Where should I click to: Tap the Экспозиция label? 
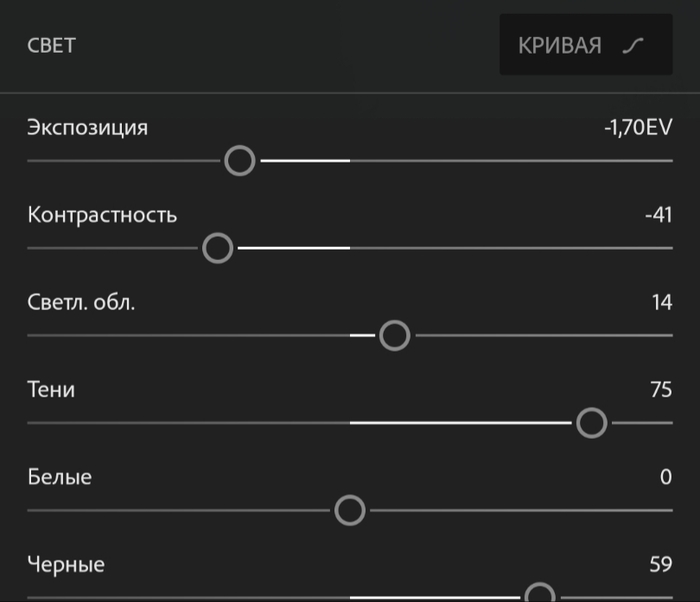point(88,128)
